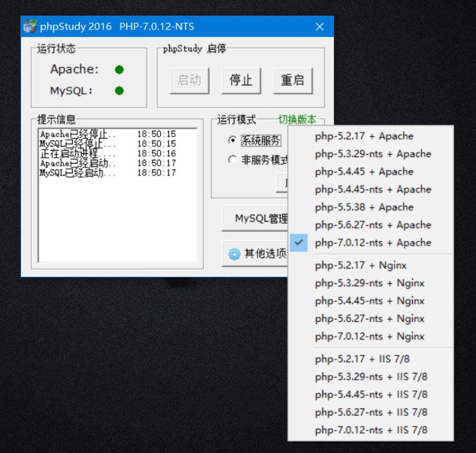Choose php-5.3.29-nts + Nginx
This screenshot has height=453, width=476.
click(x=369, y=283)
